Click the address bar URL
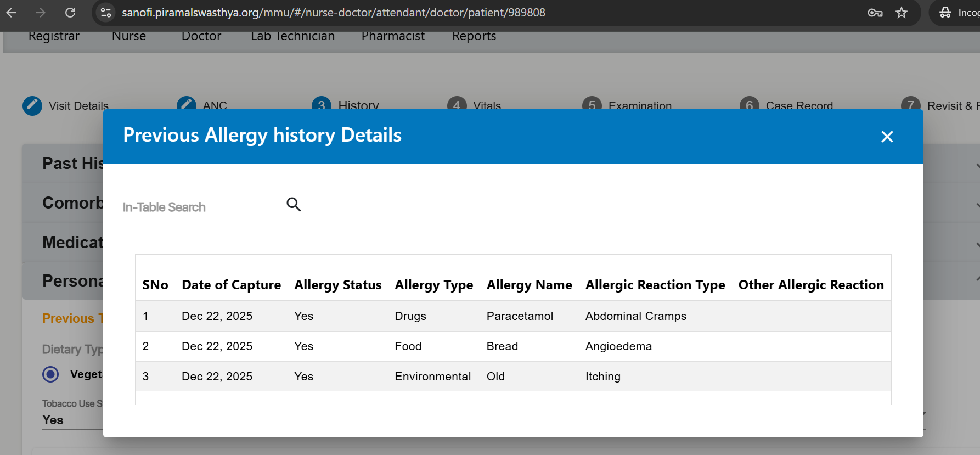Screen dimensions: 980x455 click(x=334, y=13)
